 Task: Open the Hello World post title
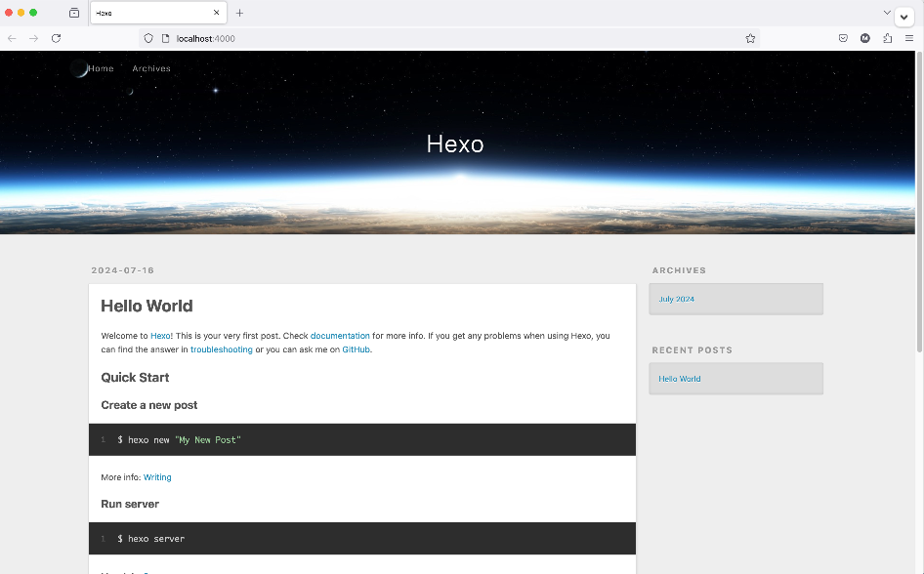click(147, 306)
